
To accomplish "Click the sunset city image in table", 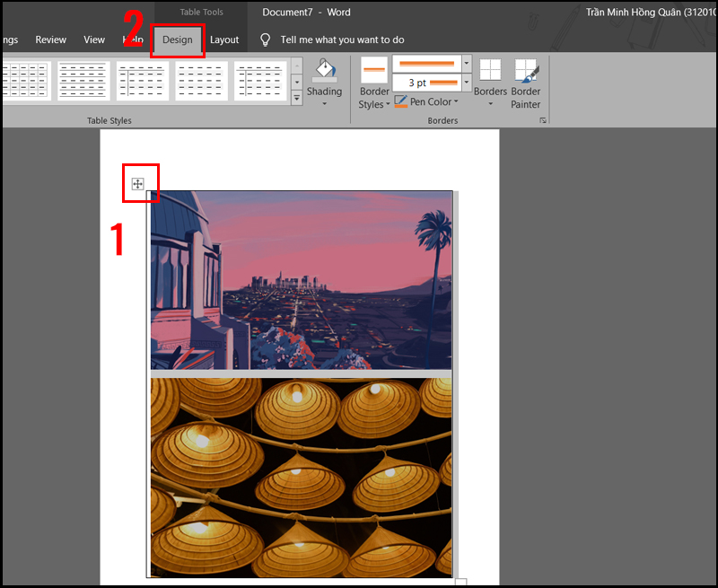I will [301, 280].
